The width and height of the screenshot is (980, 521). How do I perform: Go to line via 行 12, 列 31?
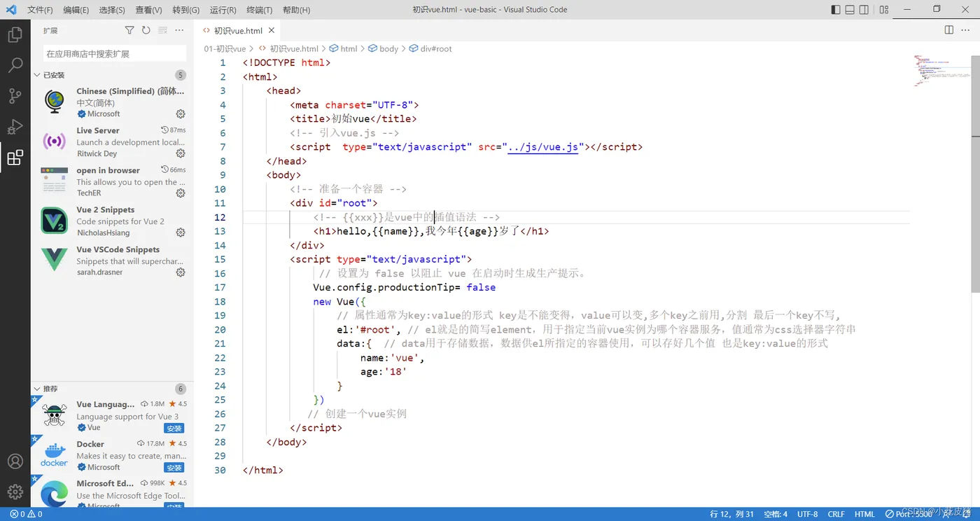pyautogui.click(x=731, y=514)
